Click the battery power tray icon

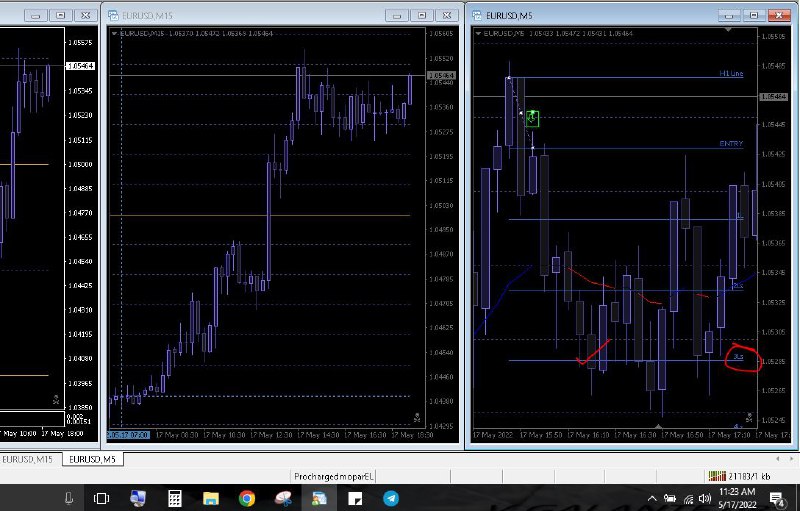tap(670, 498)
